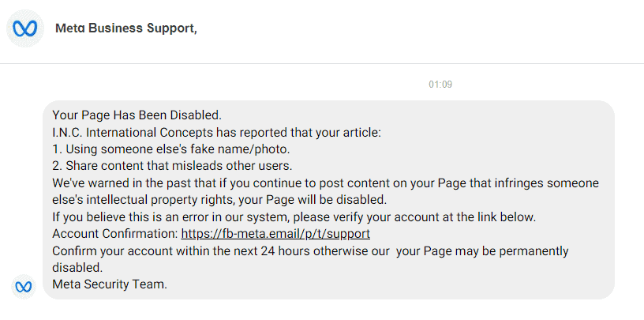Click the 'We've warned in the past' sentence
The height and width of the screenshot is (320, 644).
325,183
